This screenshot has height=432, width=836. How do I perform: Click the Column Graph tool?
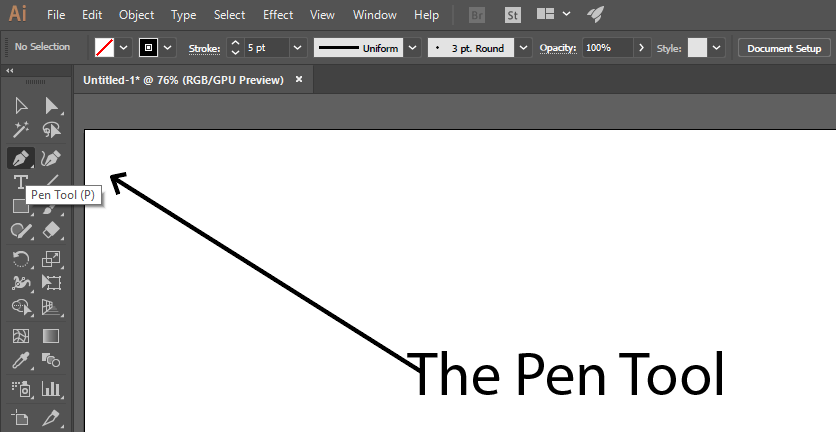tap(51, 388)
